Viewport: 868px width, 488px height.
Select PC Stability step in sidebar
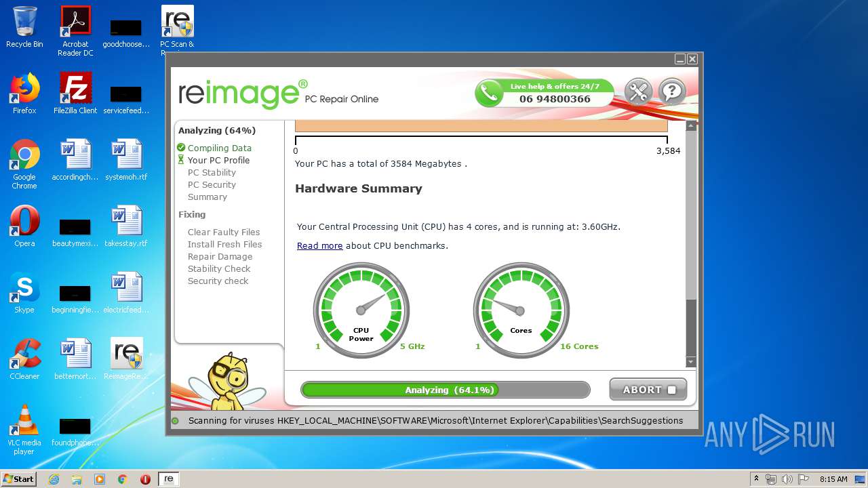(212, 172)
